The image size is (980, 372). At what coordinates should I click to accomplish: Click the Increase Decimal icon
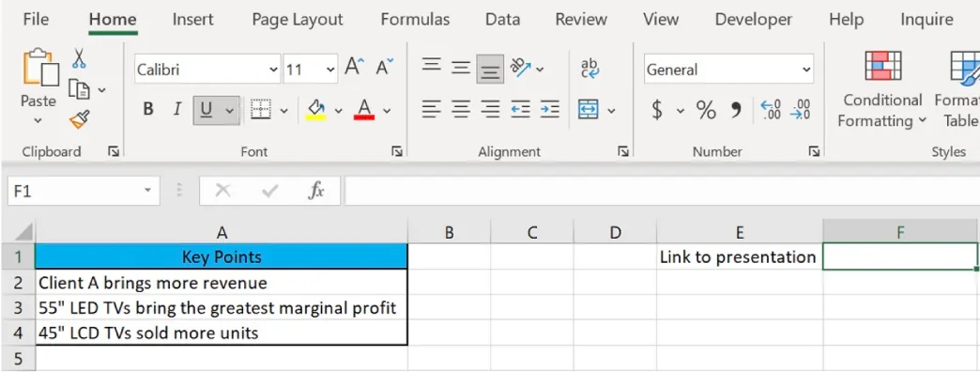(x=770, y=110)
